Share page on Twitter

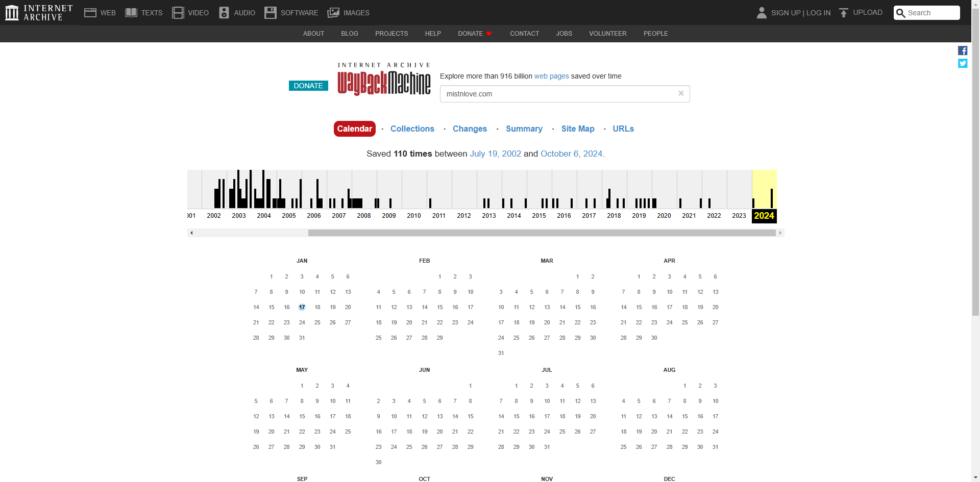coord(963,63)
